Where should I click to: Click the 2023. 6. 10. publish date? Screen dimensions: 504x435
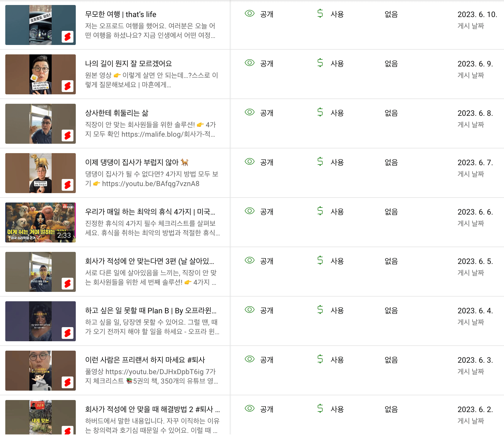[x=477, y=14]
